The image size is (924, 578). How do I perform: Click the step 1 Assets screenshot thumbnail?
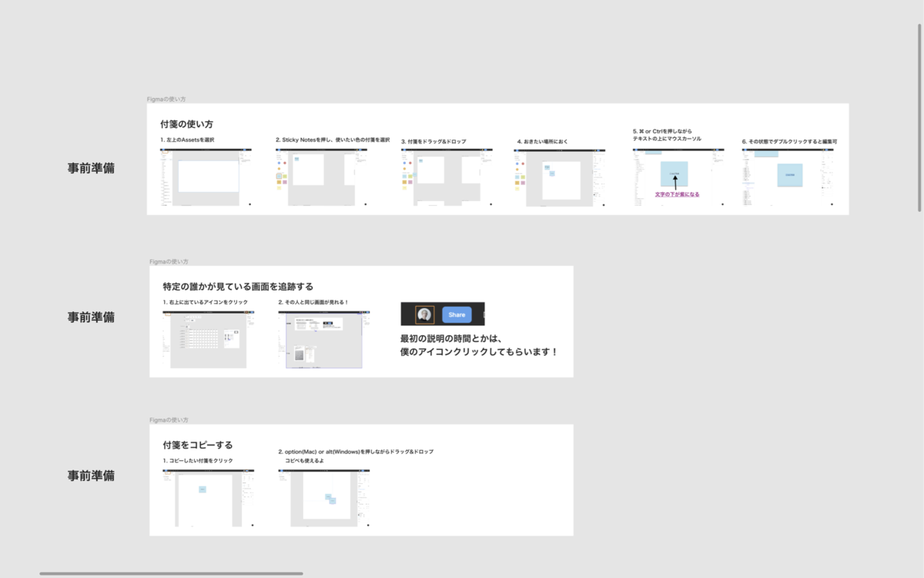(204, 176)
